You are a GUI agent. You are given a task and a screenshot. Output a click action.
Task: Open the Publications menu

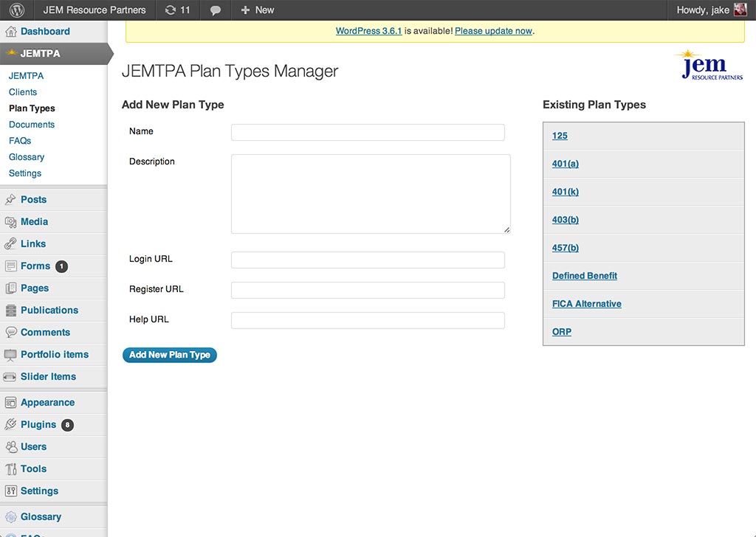(x=49, y=310)
